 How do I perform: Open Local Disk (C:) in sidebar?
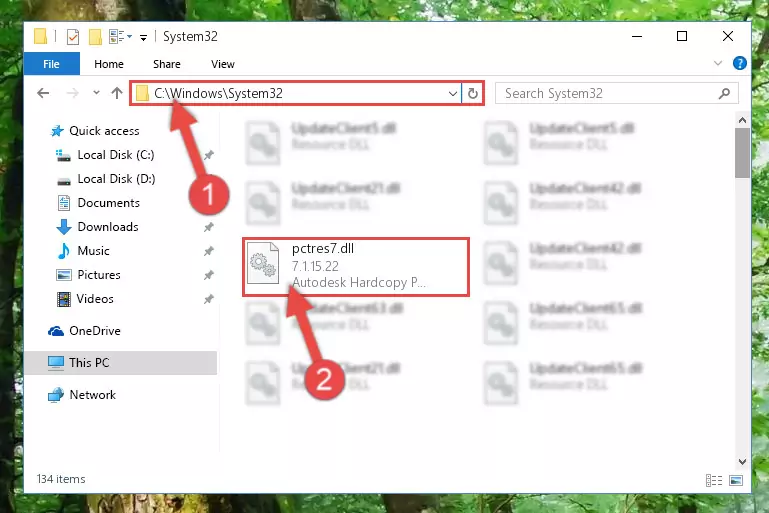tap(116, 155)
